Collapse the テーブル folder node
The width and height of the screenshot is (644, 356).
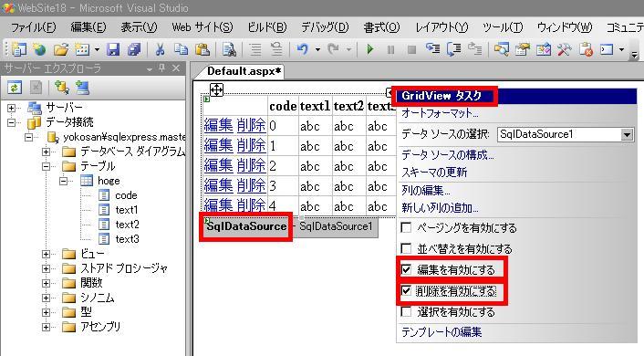coord(46,166)
